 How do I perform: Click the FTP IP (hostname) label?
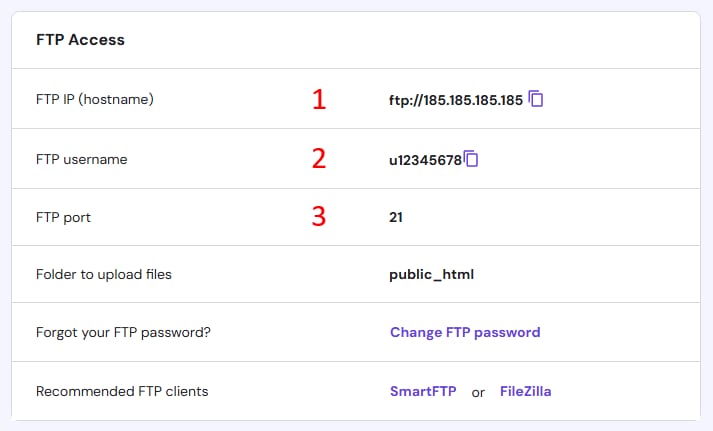click(x=95, y=99)
